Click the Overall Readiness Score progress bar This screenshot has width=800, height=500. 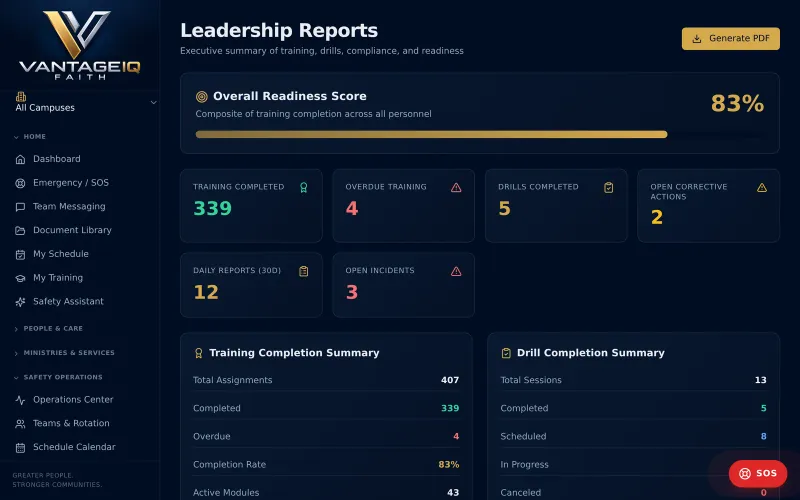480,135
